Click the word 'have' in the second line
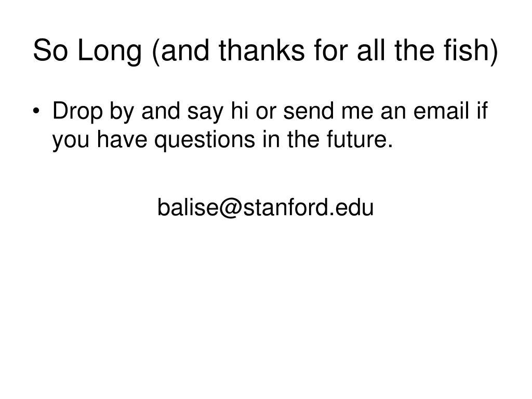 [x=122, y=139]
